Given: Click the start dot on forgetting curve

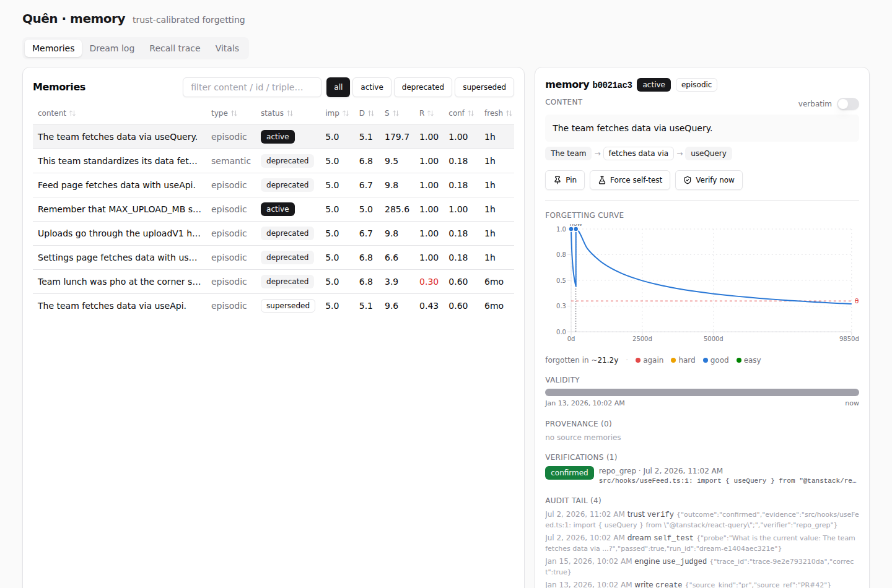Looking at the screenshot, I should coord(571,229).
